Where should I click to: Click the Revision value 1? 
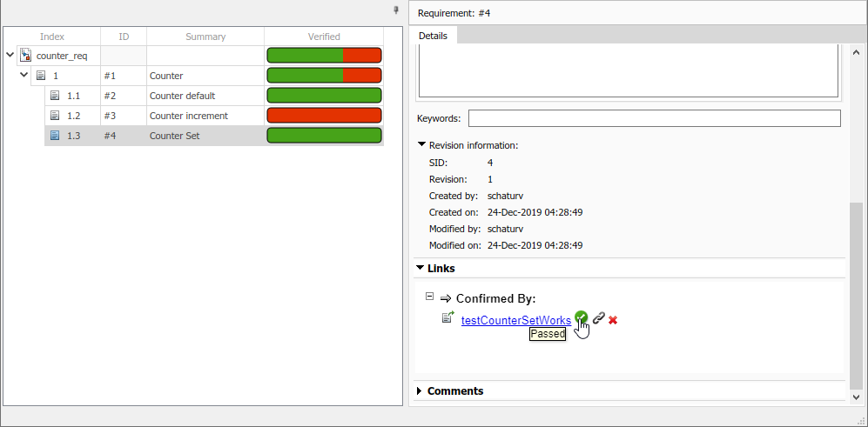[490, 180]
